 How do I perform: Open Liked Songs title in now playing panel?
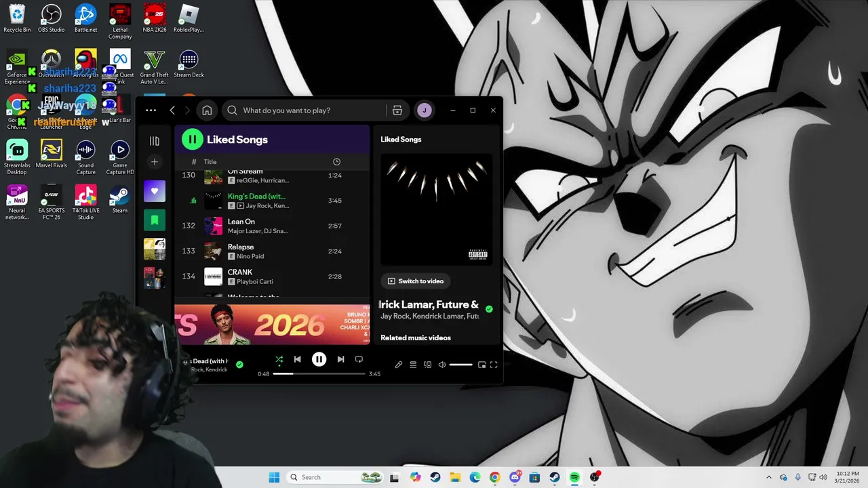pos(401,140)
